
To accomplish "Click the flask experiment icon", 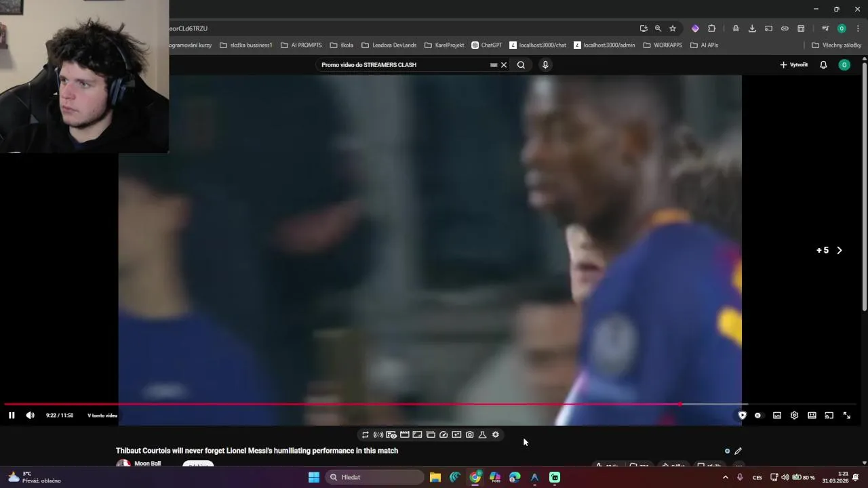I will [483, 435].
